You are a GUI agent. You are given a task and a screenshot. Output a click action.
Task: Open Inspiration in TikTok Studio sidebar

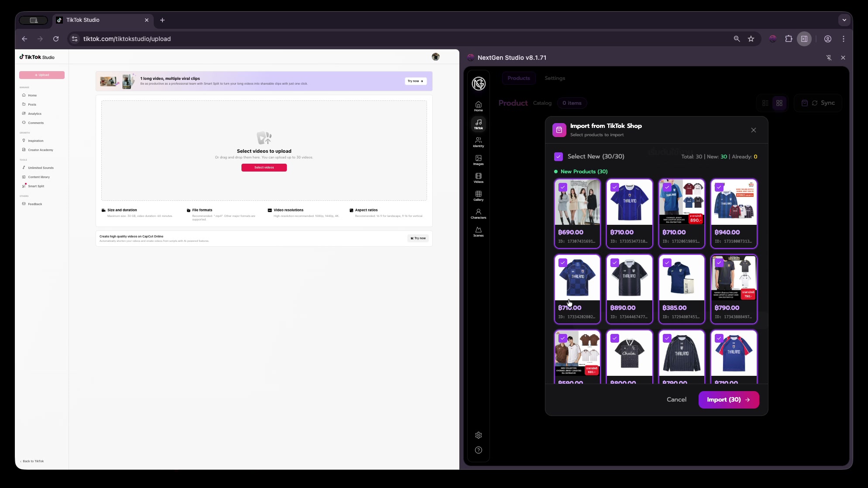click(x=36, y=141)
